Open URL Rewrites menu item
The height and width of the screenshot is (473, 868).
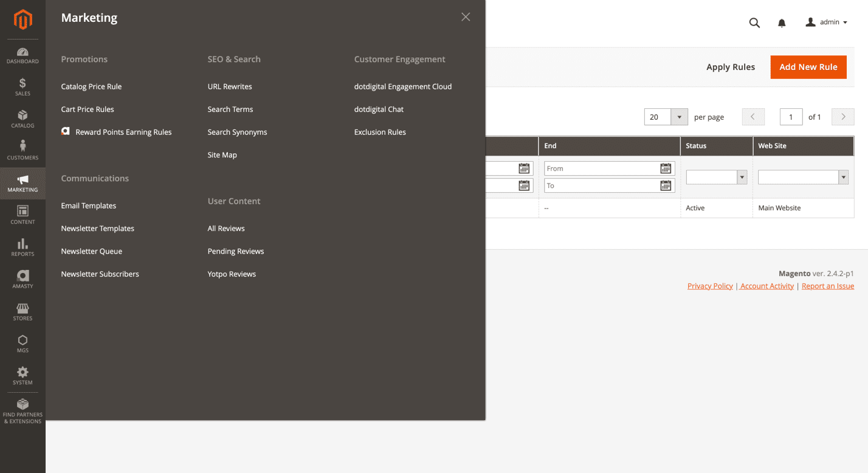tap(230, 86)
